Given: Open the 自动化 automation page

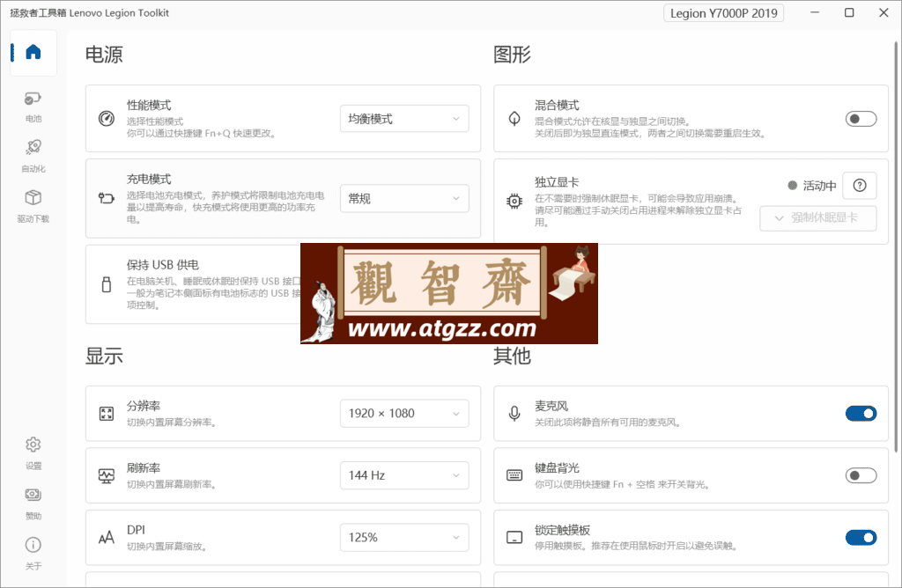Looking at the screenshot, I should [x=33, y=157].
